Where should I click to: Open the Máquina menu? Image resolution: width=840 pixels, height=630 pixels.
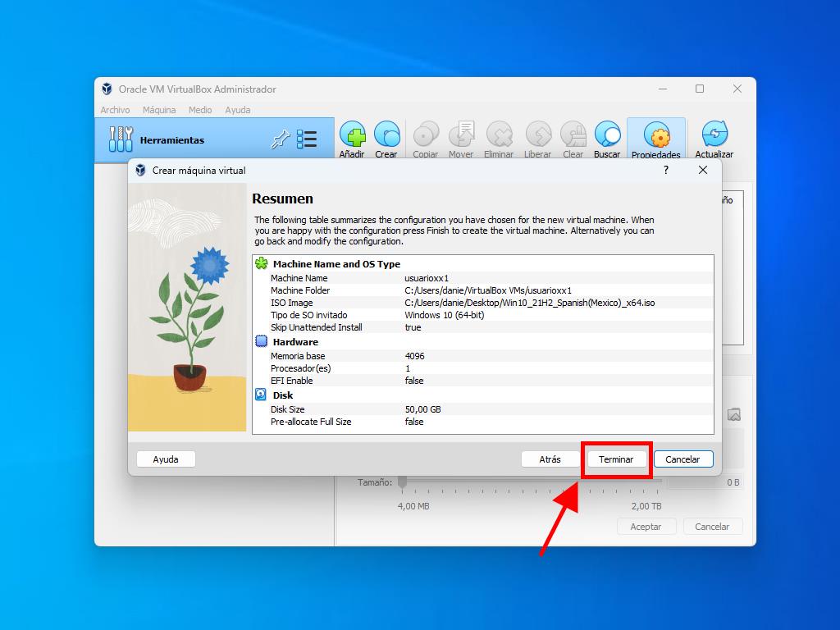159,110
